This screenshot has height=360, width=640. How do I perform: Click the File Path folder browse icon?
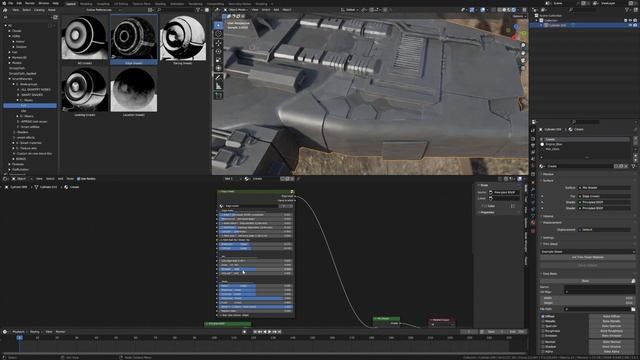633,309
